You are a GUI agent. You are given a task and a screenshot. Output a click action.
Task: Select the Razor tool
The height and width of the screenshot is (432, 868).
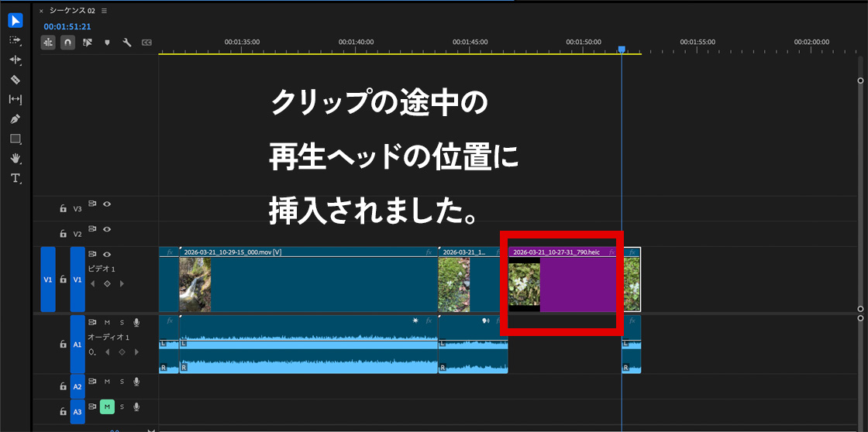tap(15, 79)
